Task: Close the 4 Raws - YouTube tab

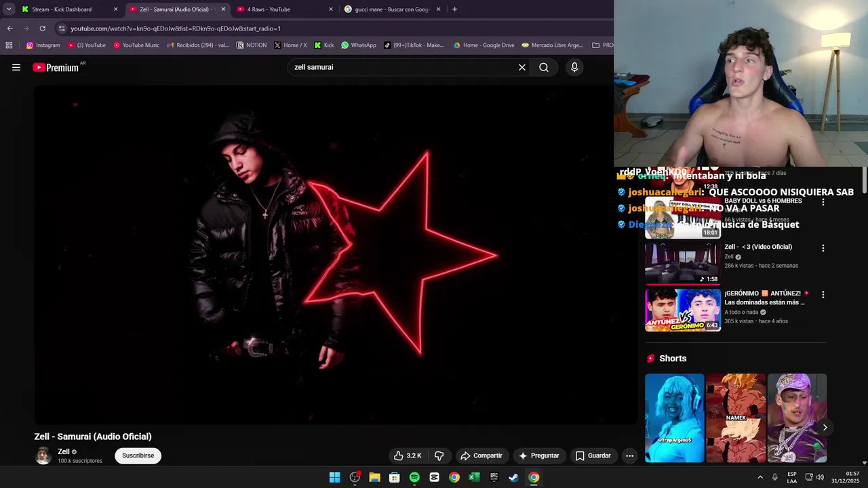Action: tap(331, 9)
